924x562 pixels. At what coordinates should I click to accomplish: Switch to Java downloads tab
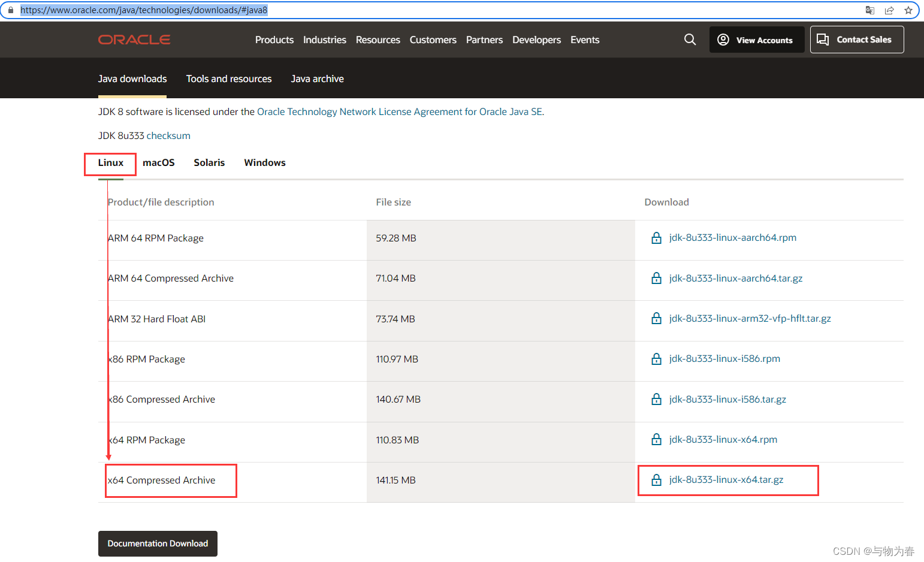(x=132, y=78)
